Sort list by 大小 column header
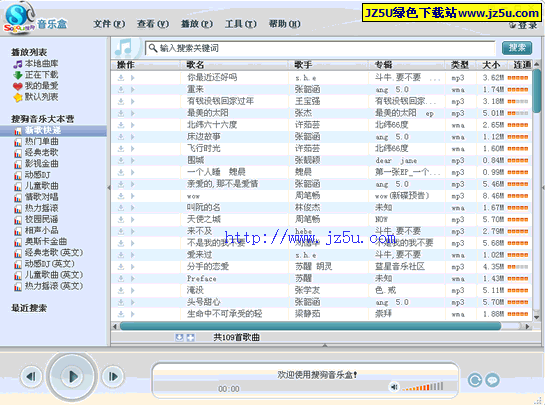The width and height of the screenshot is (545, 405). tap(491, 65)
